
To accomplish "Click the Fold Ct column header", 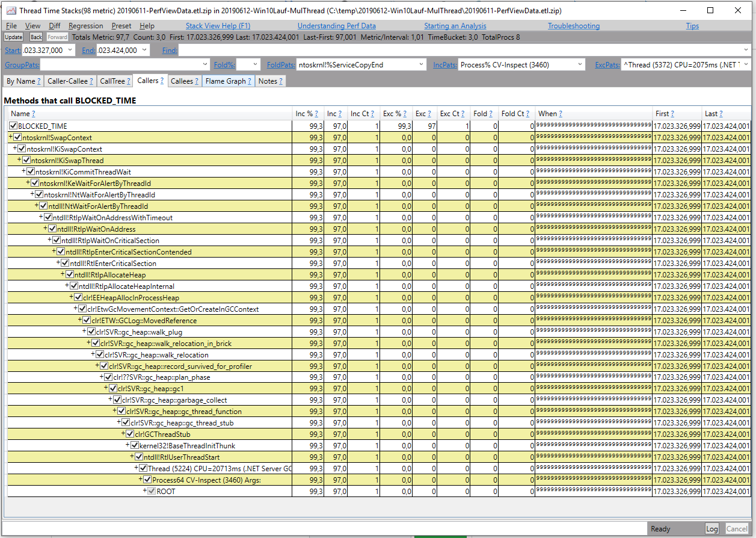I will point(517,114).
